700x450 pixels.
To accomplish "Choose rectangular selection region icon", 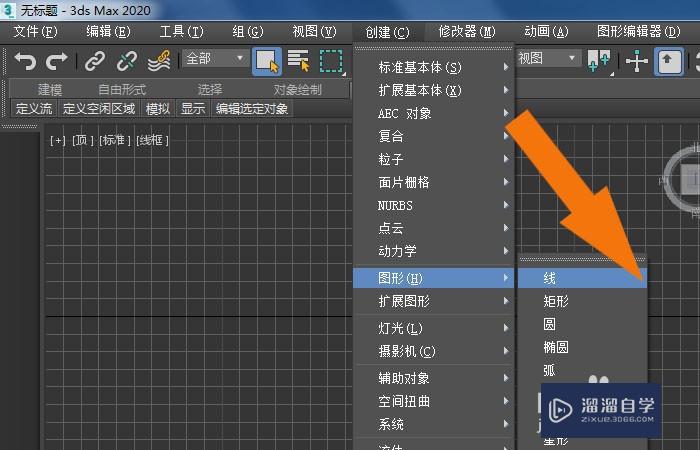I will pos(331,61).
